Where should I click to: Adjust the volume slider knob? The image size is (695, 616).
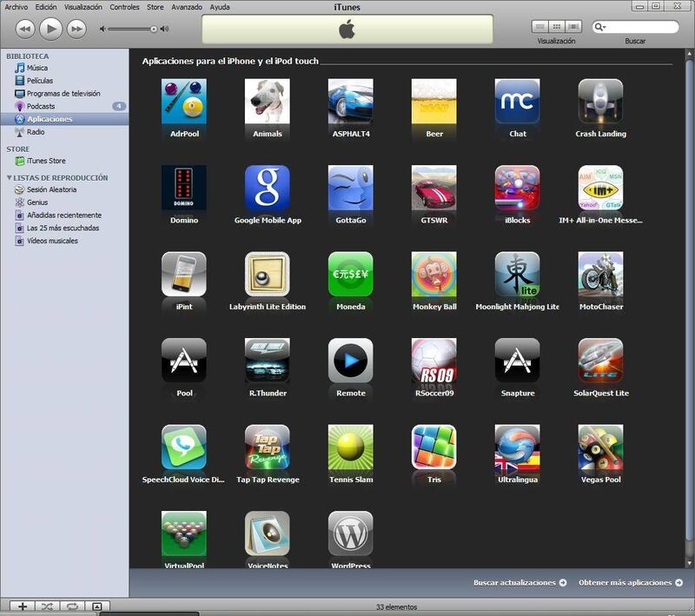click(x=154, y=30)
